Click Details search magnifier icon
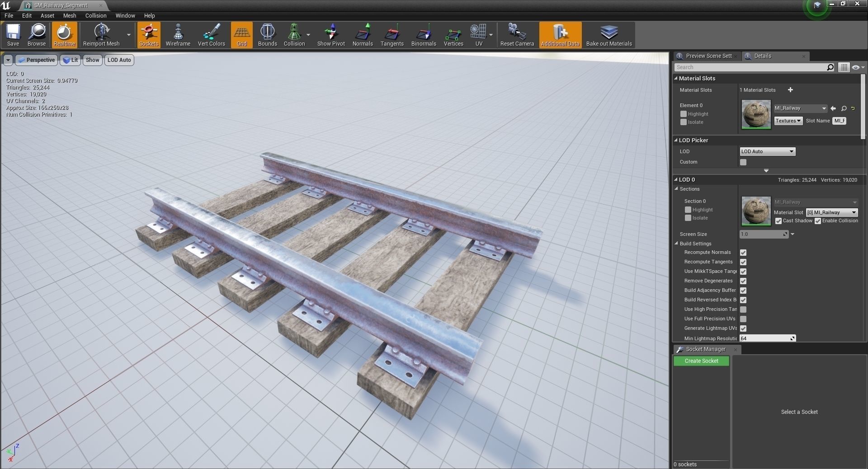Viewport: 868px width, 469px height. point(830,67)
